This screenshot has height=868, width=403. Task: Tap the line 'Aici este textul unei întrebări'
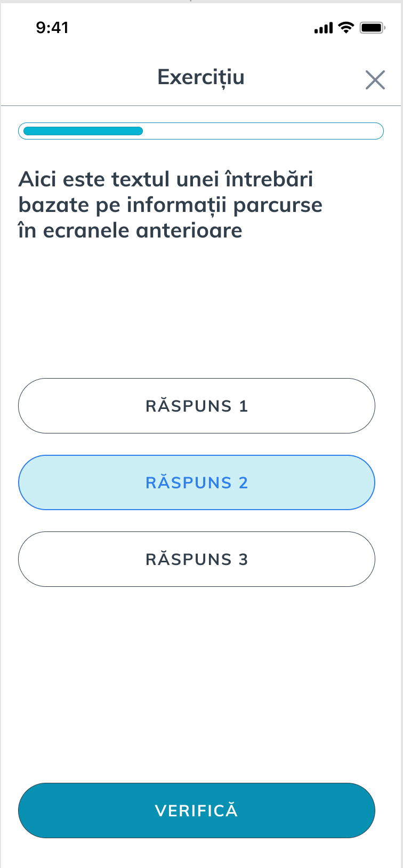point(166,179)
